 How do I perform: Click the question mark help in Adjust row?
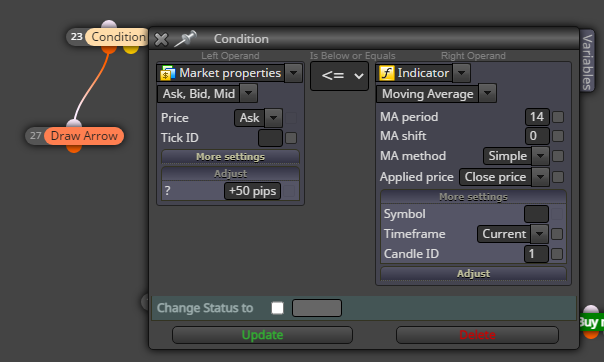click(x=167, y=191)
